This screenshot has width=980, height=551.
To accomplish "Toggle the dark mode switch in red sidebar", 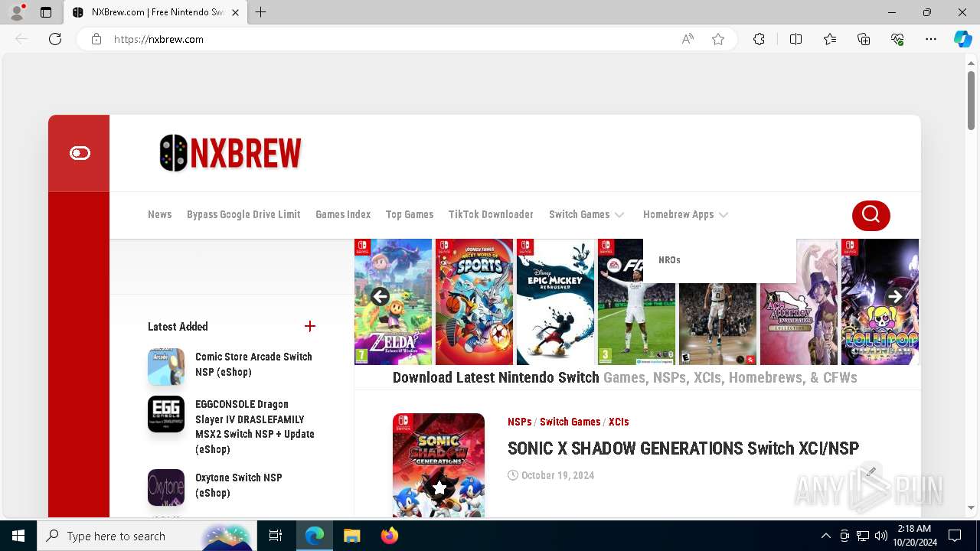I will pyautogui.click(x=80, y=153).
